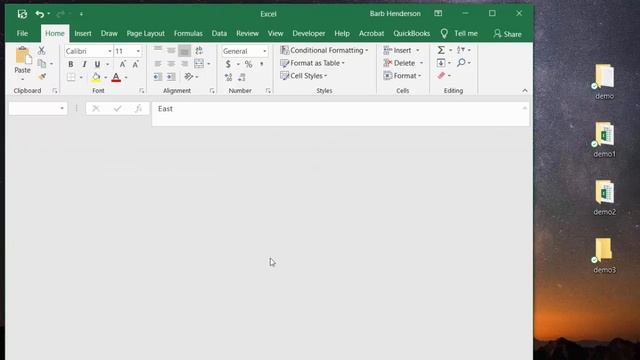Apply yellow Fill Color bucket
Screen dimensions: 640x360
point(96,77)
